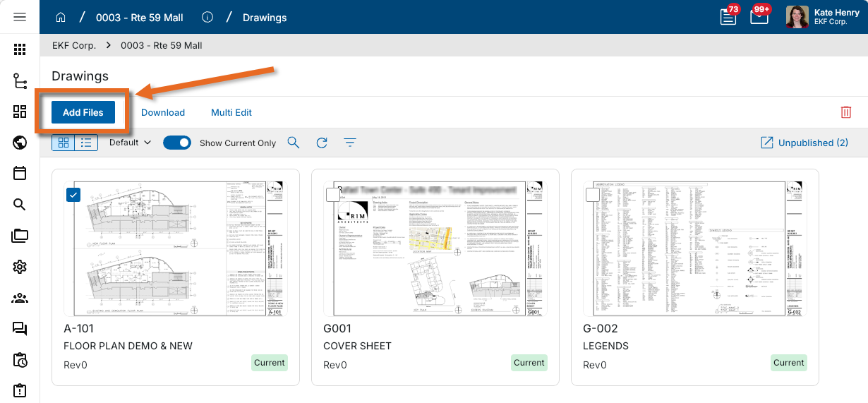This screenshot has height=403, width=868.
Task: Click the home icon in breadcrumb
Action: coord(61,17)
